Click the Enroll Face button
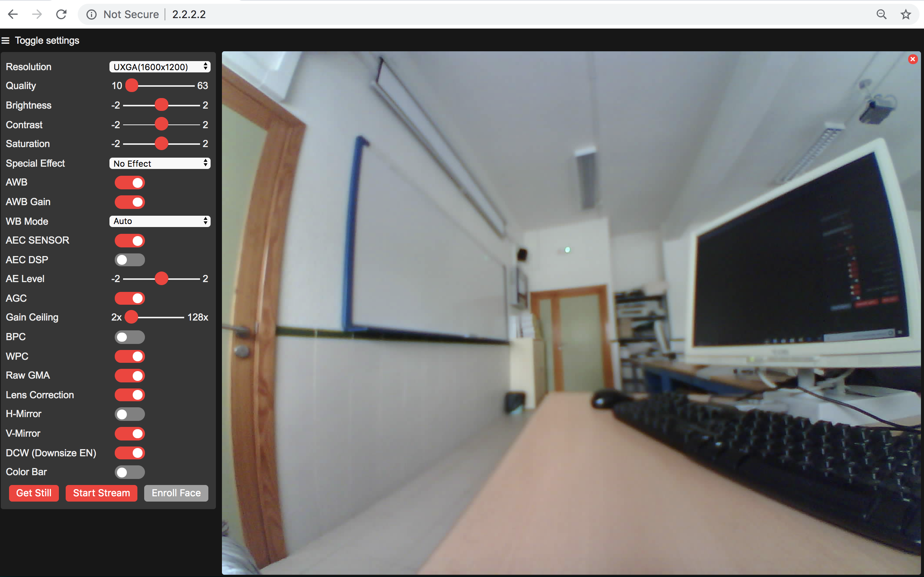924x577 pixels. pos(176,493)
